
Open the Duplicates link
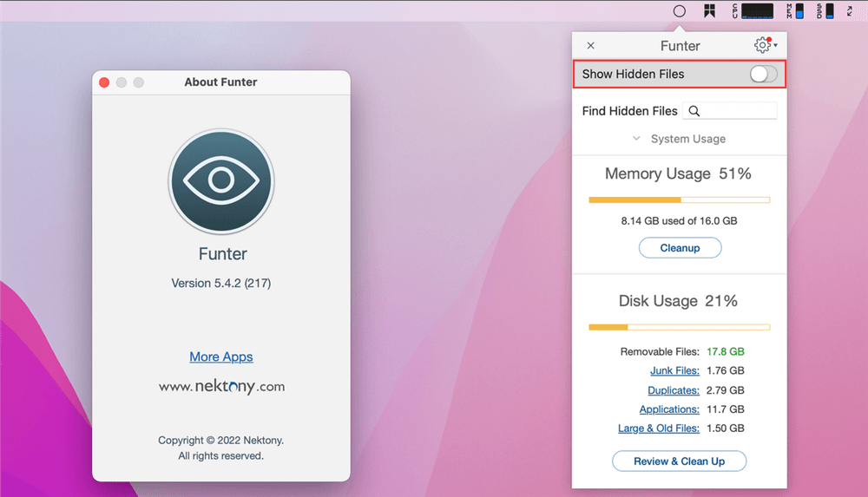673,390
